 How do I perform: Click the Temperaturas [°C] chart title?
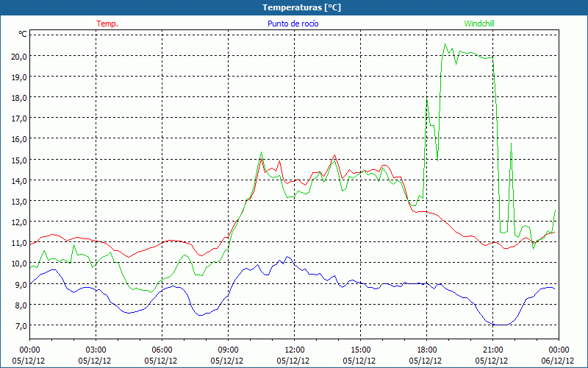301,7
